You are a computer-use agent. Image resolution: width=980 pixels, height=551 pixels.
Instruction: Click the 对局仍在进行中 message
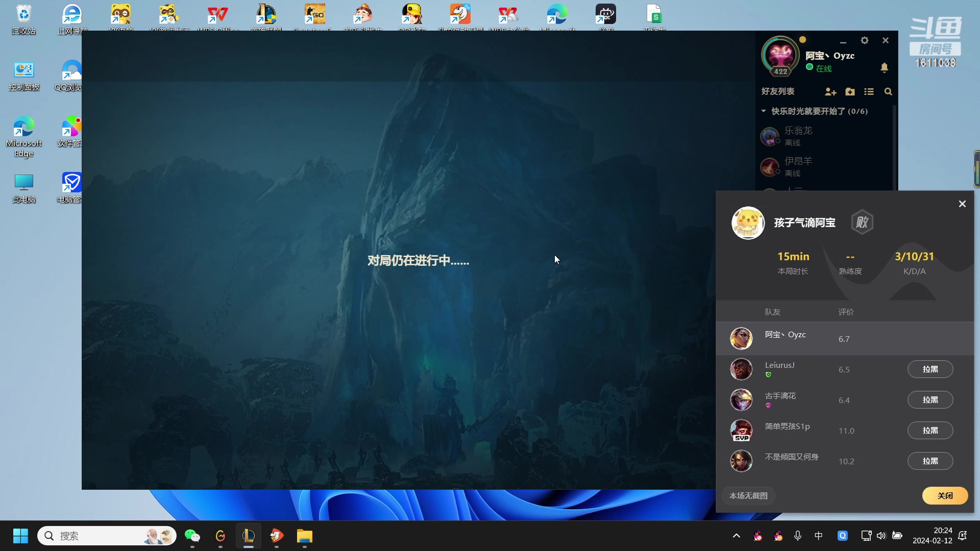[x=418, y=261]
